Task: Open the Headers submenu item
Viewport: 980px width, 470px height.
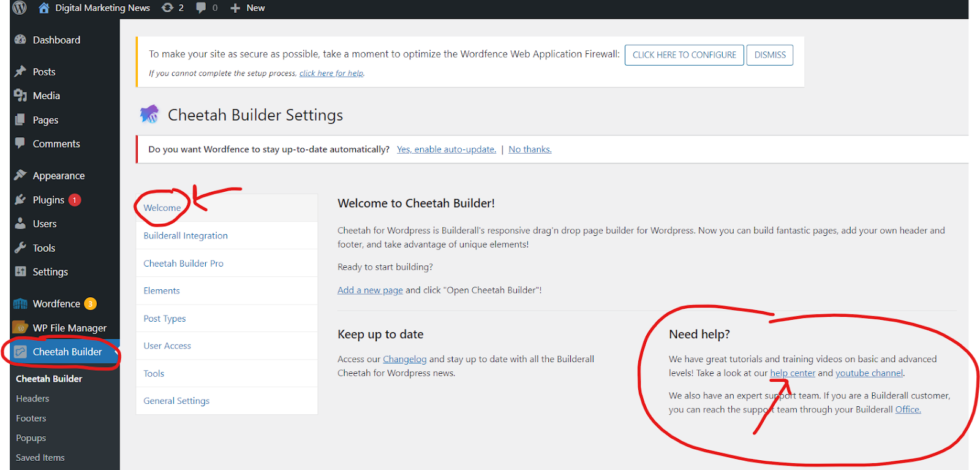Action: tap(32, 398)
